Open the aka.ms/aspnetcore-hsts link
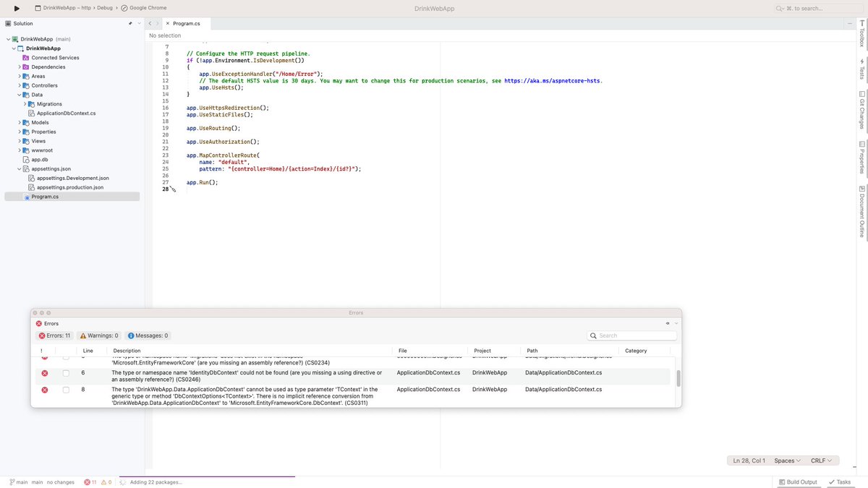Viewport: 868px width, 488px height. click(x=553, y=81)
